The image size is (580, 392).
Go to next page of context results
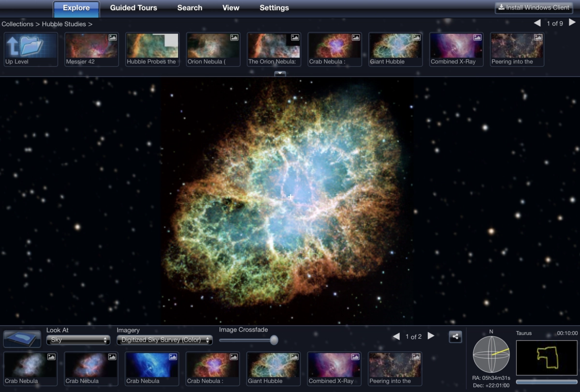tap(431, 336)
